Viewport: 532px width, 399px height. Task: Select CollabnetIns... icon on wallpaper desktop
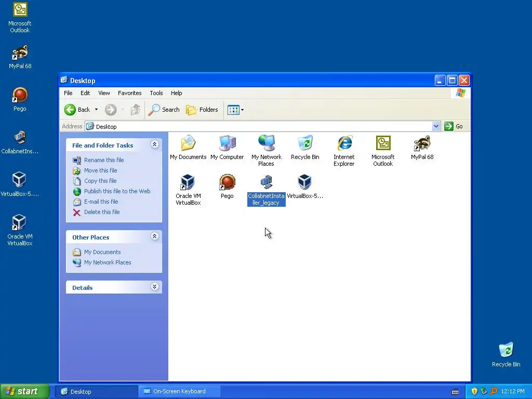coord(20,142)
